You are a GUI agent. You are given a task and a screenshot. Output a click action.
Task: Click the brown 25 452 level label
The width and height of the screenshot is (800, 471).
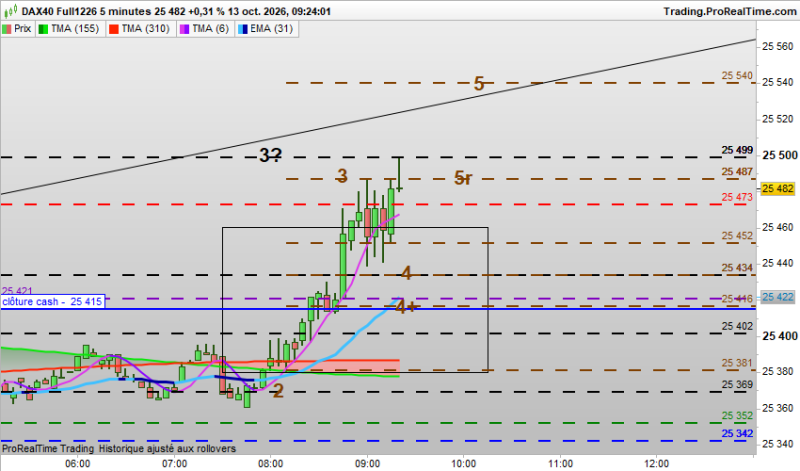(737, 236)
